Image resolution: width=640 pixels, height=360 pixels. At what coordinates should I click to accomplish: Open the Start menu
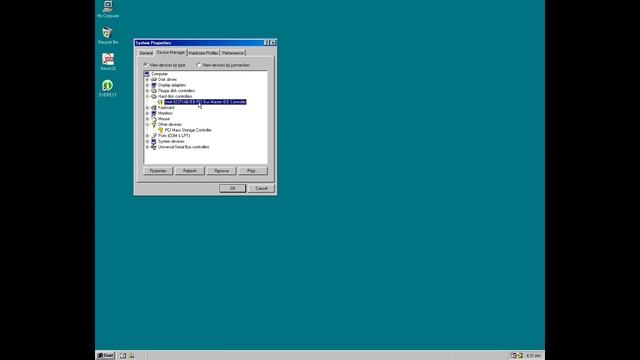pos(106,356)
